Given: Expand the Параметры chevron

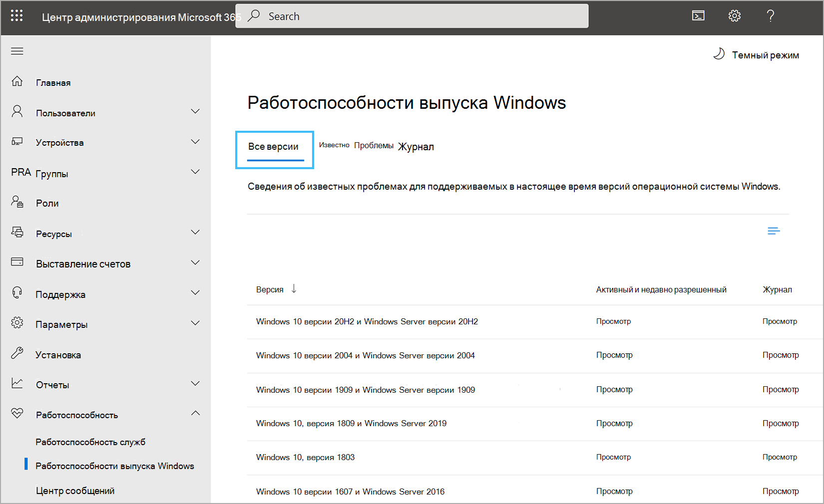Looking at the screenshot, I should pyautogui.click(x=195, y=323).
